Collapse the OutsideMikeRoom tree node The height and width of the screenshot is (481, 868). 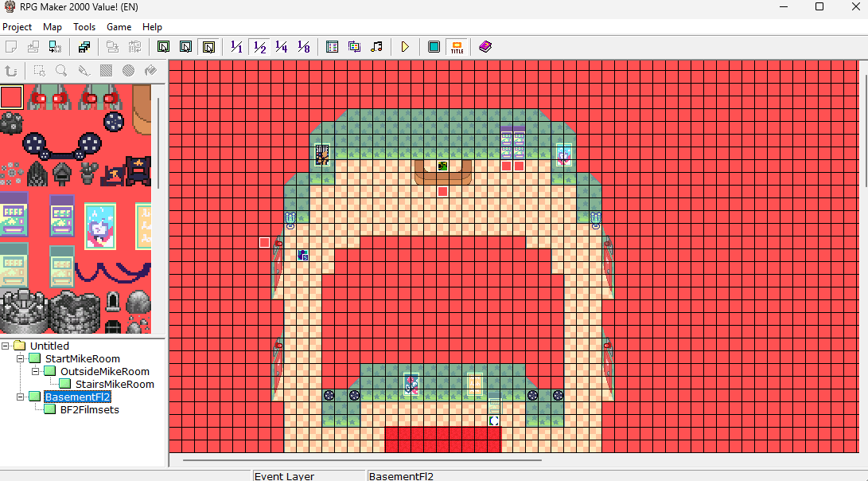pos(36,371)
